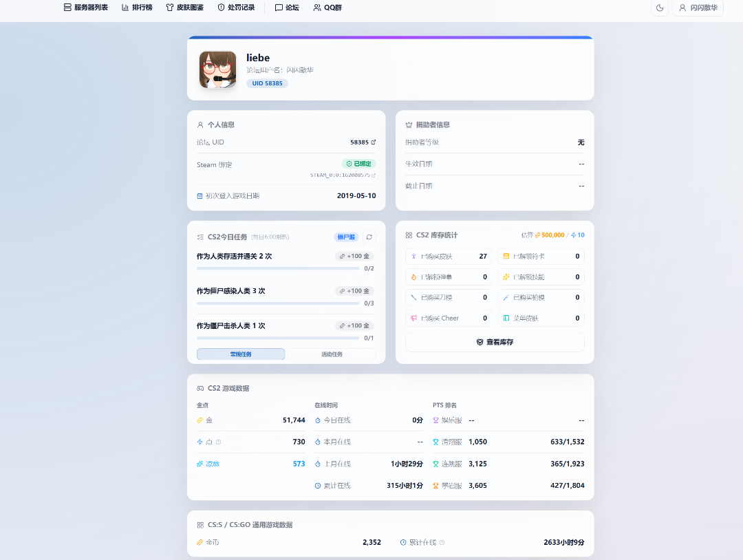Click the +100 金 reward for 作为人类存活并通关
Image resolution: width=743 pixels, height=560 pixels.
point(354,257)
